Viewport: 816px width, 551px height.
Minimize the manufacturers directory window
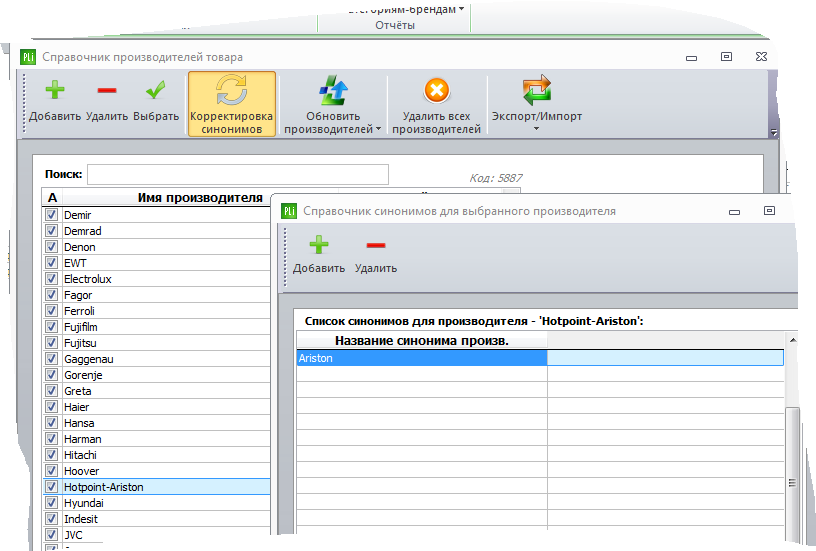691,58
